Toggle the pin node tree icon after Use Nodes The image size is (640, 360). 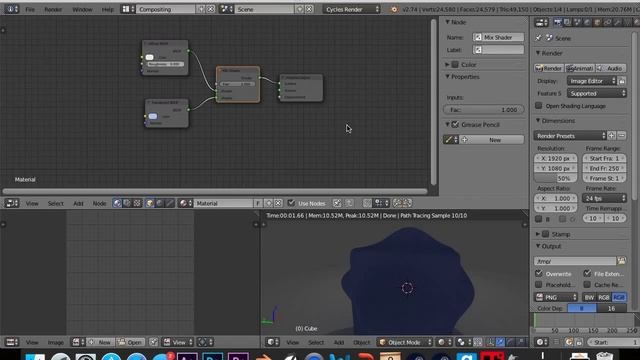[x=337, y=203]
